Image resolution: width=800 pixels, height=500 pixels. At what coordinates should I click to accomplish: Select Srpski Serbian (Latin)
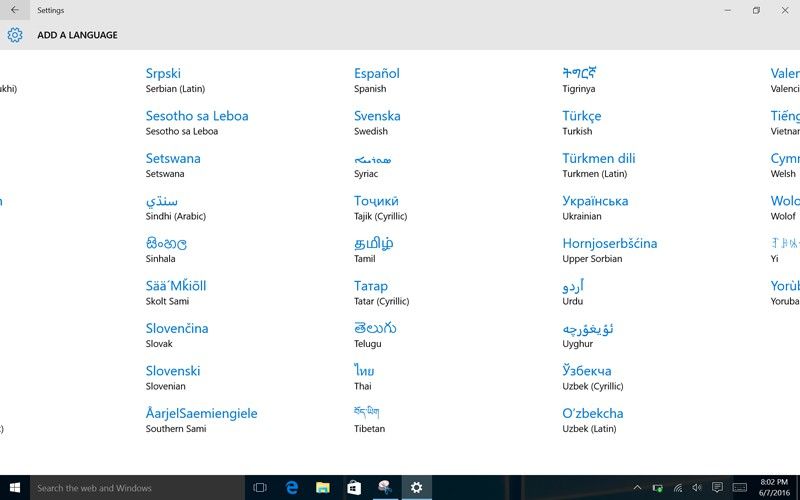[176, 80]
